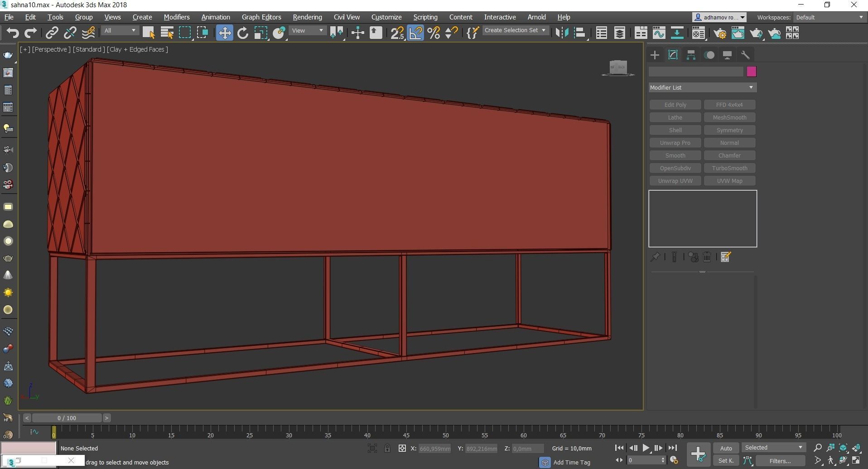Click the TurboSmooth modifier button

pyautogui.click(x=729, y=168)
